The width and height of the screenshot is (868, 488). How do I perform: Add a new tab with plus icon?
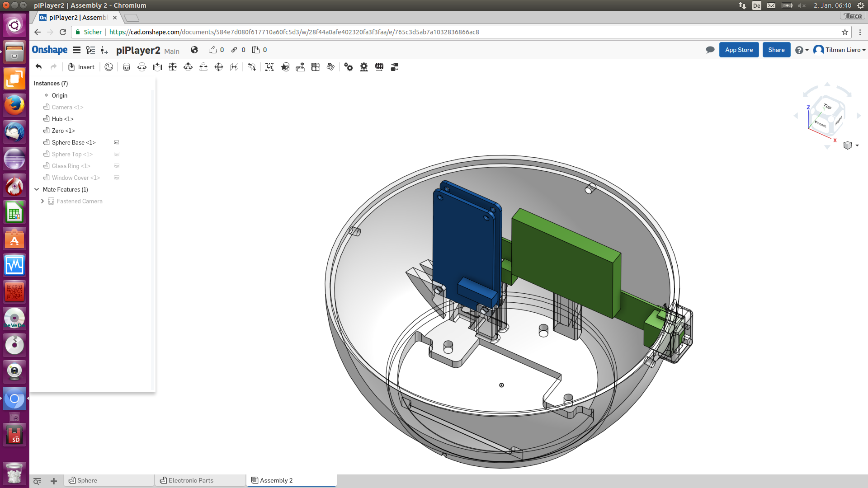coord(54,481)
